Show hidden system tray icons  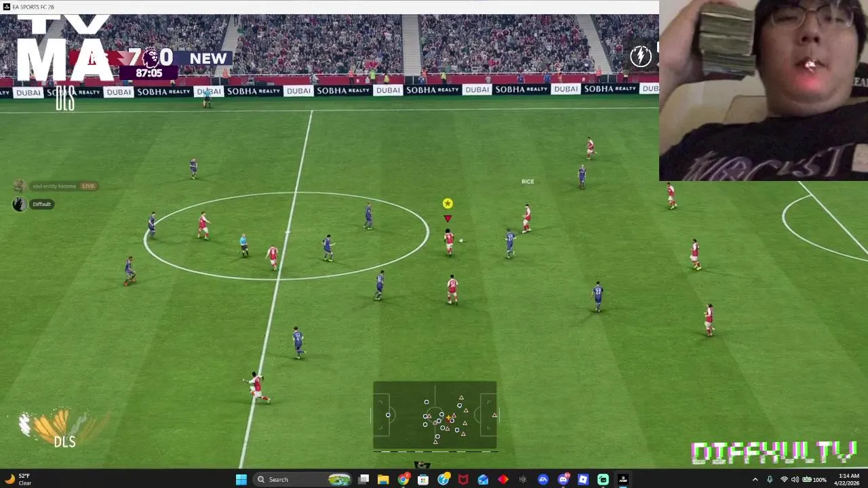[755, 479]
